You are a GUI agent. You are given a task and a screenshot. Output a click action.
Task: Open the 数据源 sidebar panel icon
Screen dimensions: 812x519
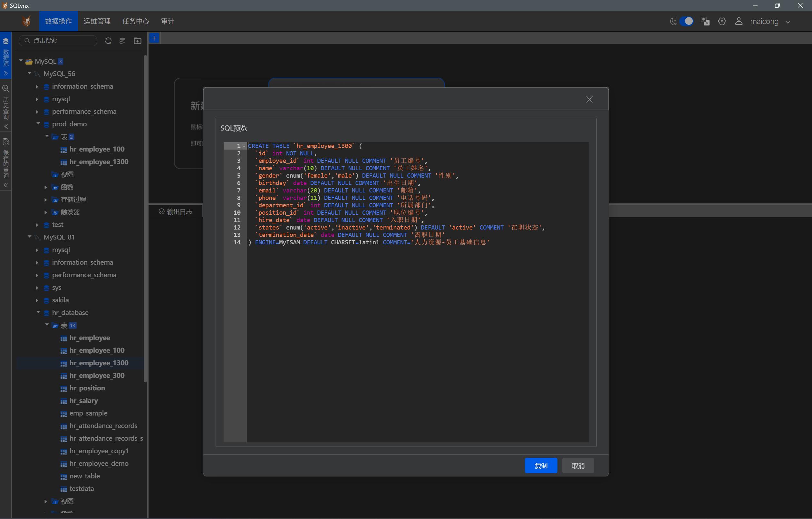pos(6,41)
